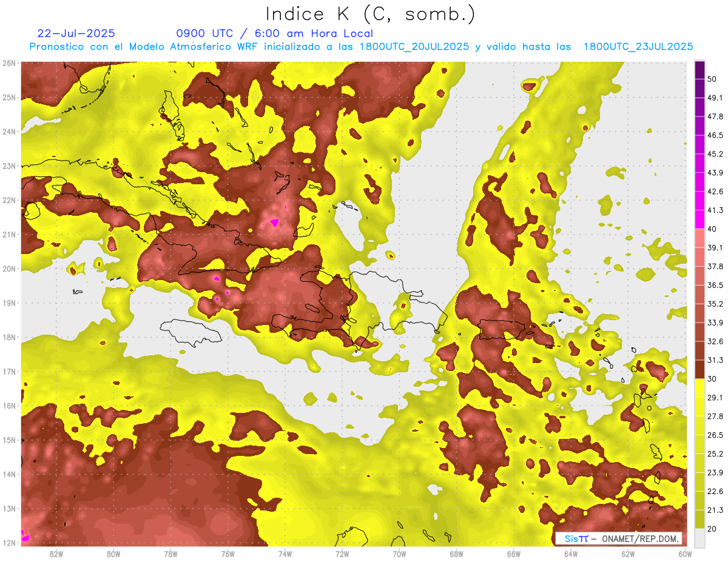Click the colorbar label '26.5'
The height and width of the screenshot is (562, 728).
(715, 435)
